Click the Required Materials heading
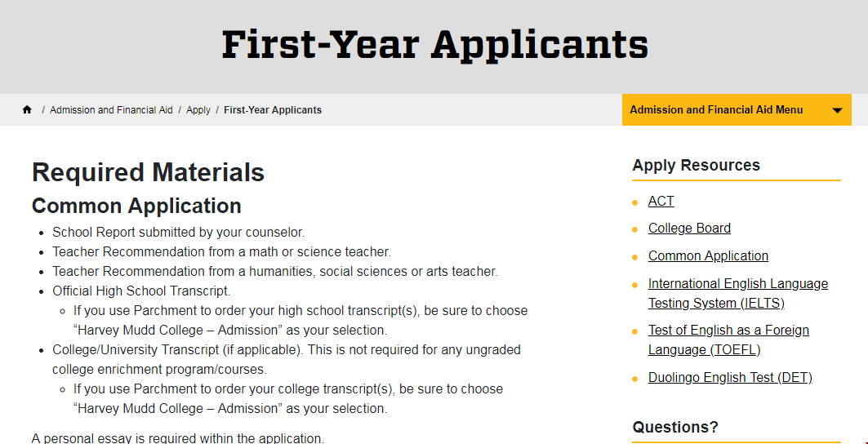The width and height of the screenshot is (868, 444). click(148, 172)
